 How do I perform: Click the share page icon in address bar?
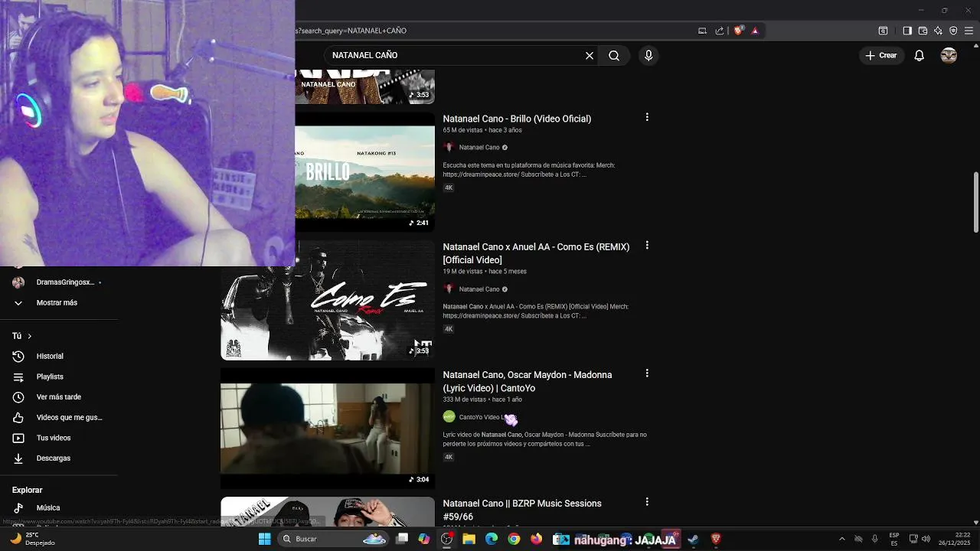pos(720,31)
